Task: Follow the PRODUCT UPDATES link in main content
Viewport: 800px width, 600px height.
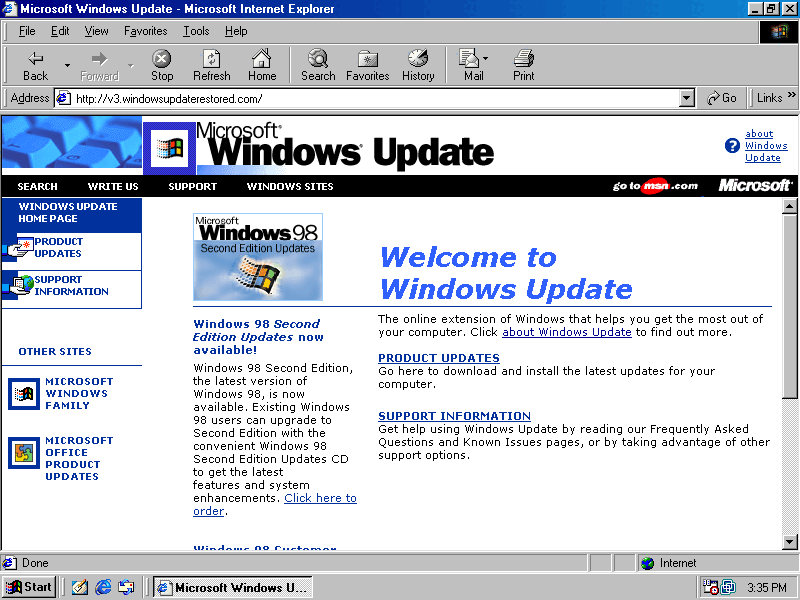Action: click(x=438, y=358)
